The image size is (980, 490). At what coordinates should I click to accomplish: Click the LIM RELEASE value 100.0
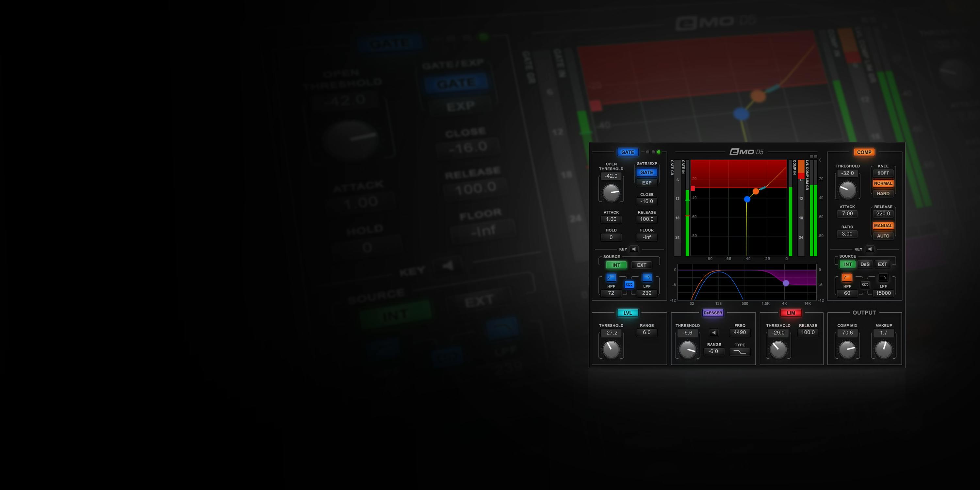click(x=808, y=333)
